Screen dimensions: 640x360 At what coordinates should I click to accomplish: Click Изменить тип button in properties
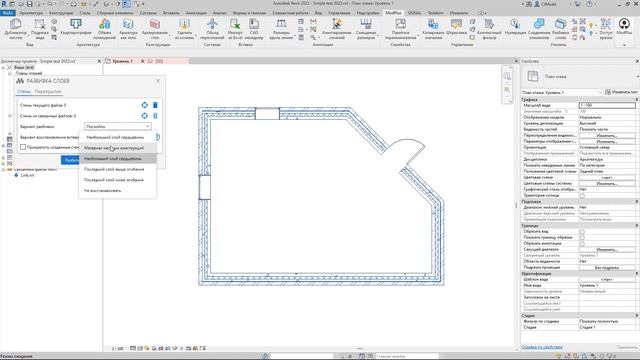pos(621,92)
